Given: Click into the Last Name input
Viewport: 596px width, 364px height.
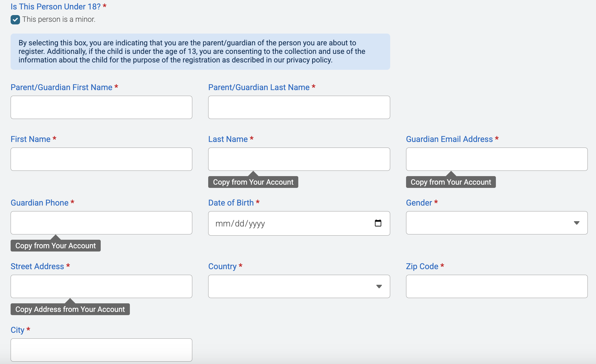Looking at the screenshot, I should click(x=299, y=159).
